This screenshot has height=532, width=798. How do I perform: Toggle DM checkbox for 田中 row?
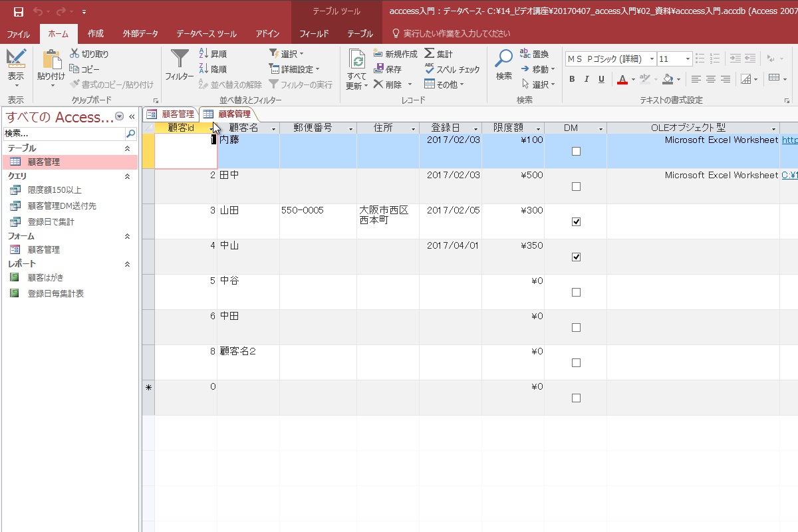point(576,187)
